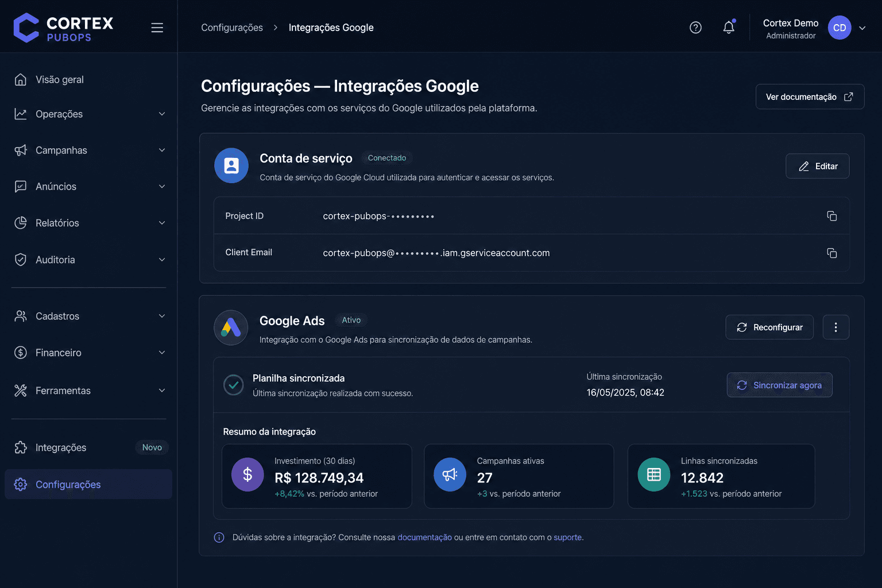882x588 pixels.
Task: Open the documentação link in footer
Action: point(424,537)
